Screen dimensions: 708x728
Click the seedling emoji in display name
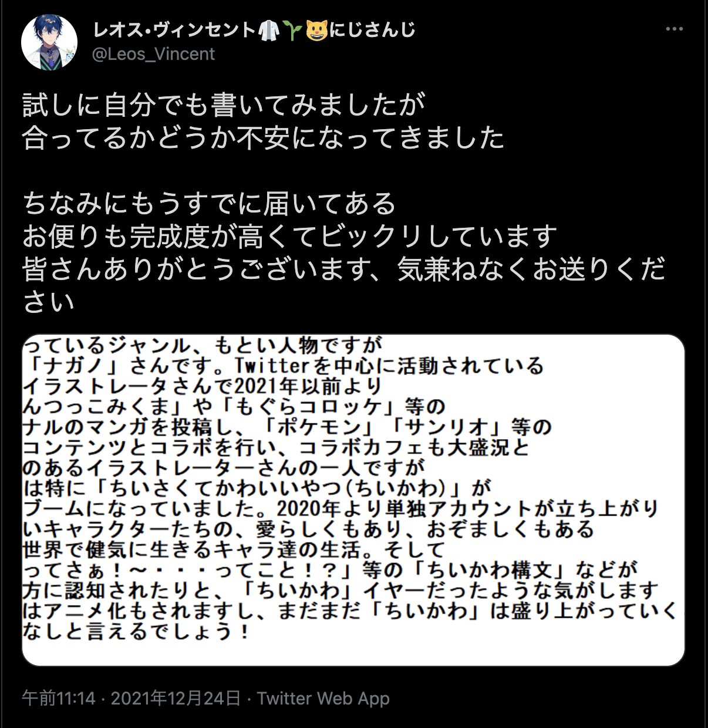point(292,29)
